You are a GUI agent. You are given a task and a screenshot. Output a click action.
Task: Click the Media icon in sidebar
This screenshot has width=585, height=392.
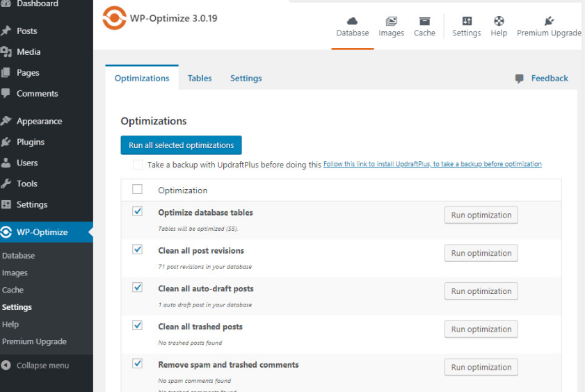coord(6,51)
